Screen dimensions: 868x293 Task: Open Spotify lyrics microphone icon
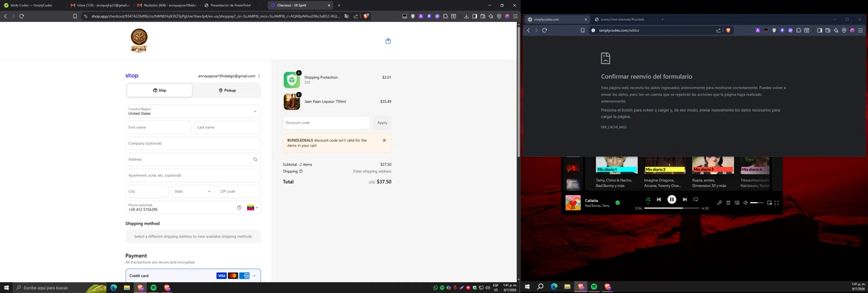[719, 203]
